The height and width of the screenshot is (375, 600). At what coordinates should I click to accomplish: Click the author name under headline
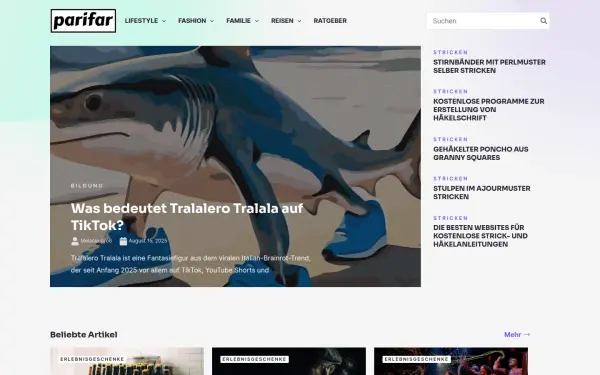(x=96, y=241)
